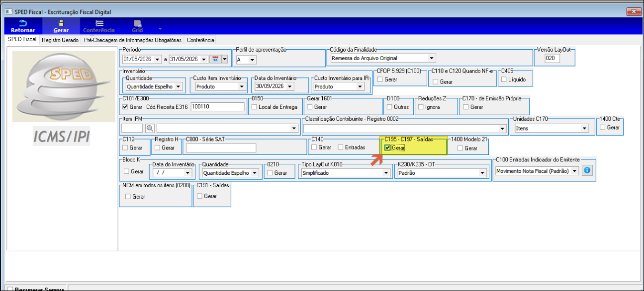Click the Retornar toolbar icon
Screen dimensions: 644x291
pyautogui.click(x=23, y=26)
